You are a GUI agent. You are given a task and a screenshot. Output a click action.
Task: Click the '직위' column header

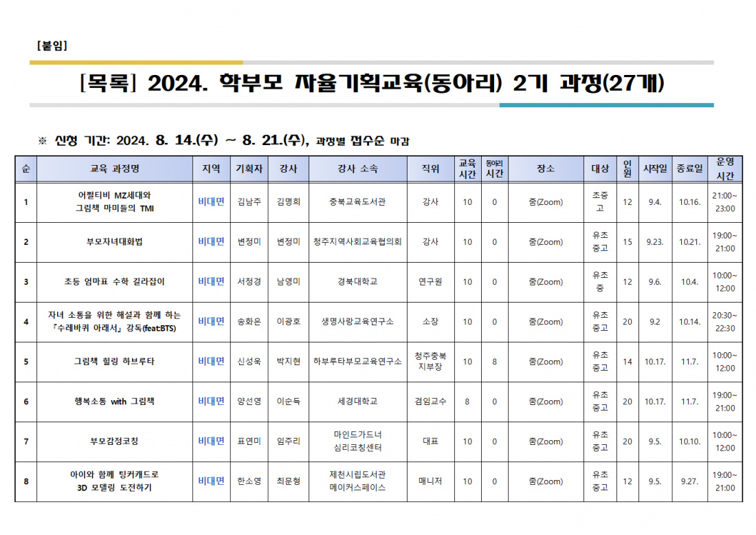click(430, 169)
